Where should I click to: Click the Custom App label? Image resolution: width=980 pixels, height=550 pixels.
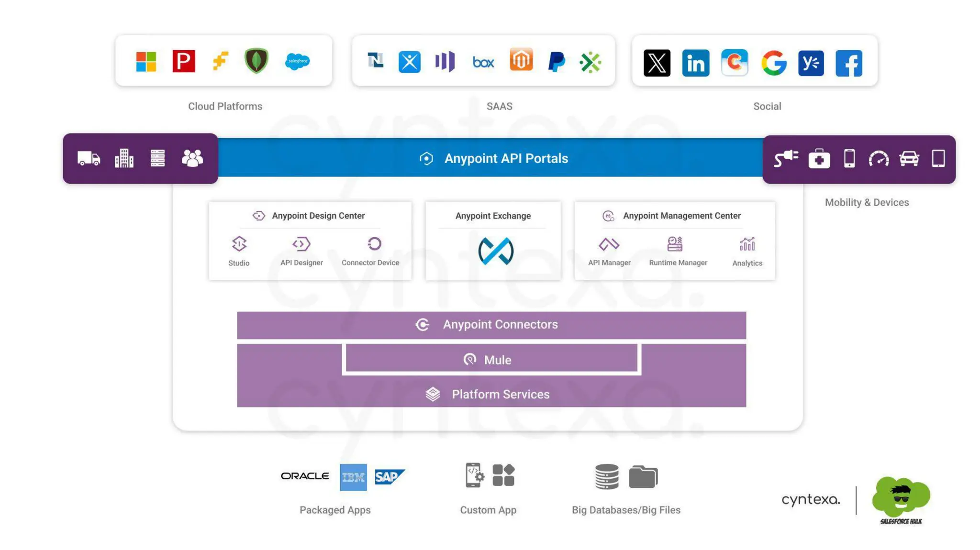coord(488,510)
